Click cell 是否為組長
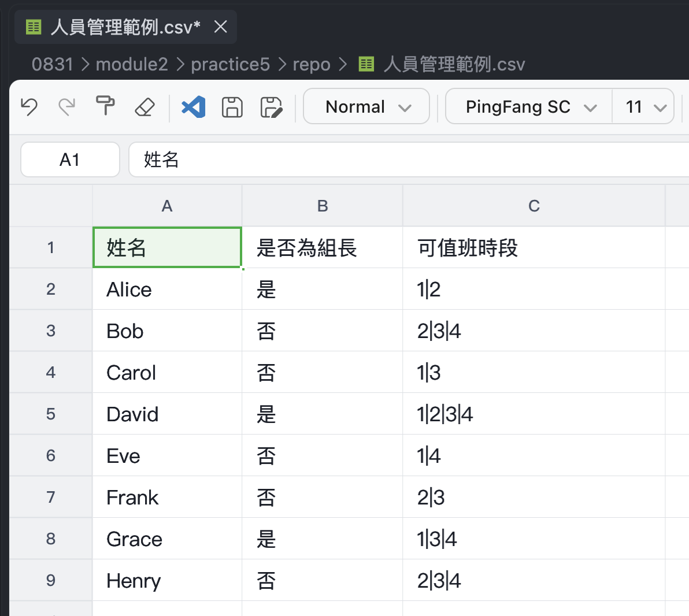689x616 pixels. tap(322, 247)
